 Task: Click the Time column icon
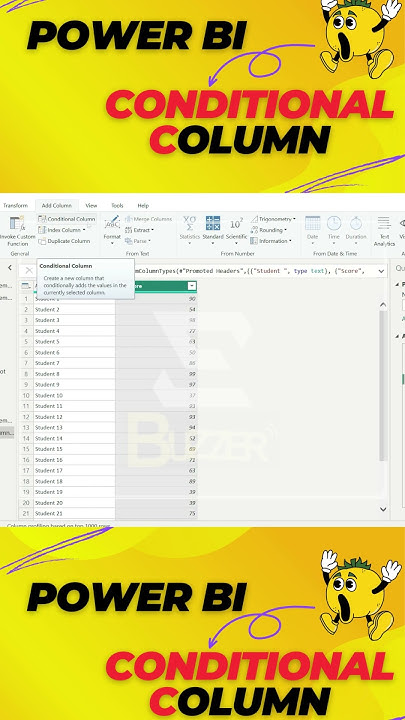click(334, 223)
